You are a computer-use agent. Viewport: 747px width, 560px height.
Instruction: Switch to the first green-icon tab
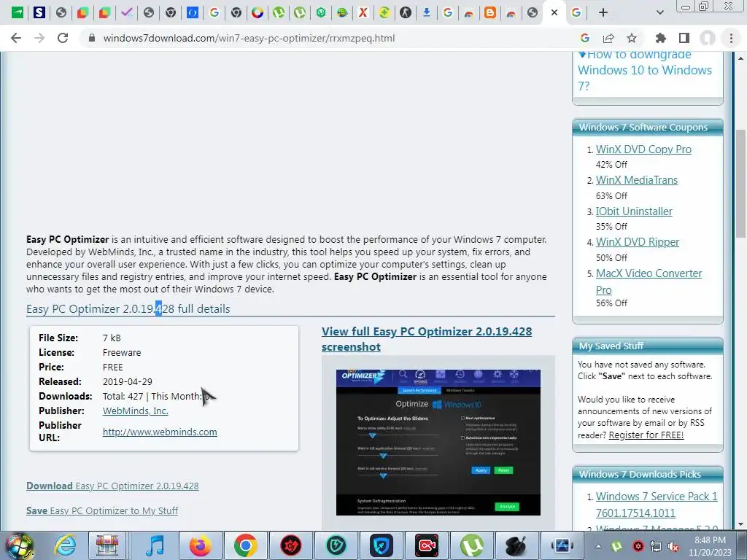coord(18,13)
